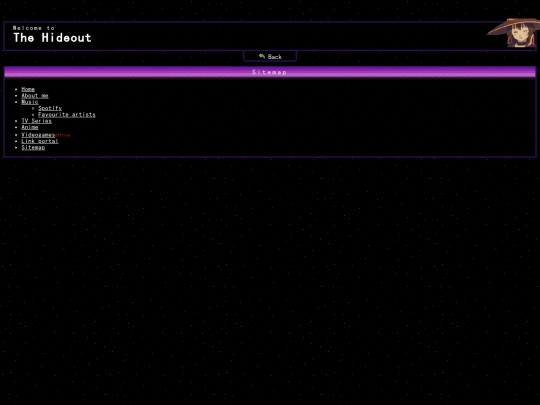Open the Spotify sub-link
540x405 pixels.
point(50,108)
